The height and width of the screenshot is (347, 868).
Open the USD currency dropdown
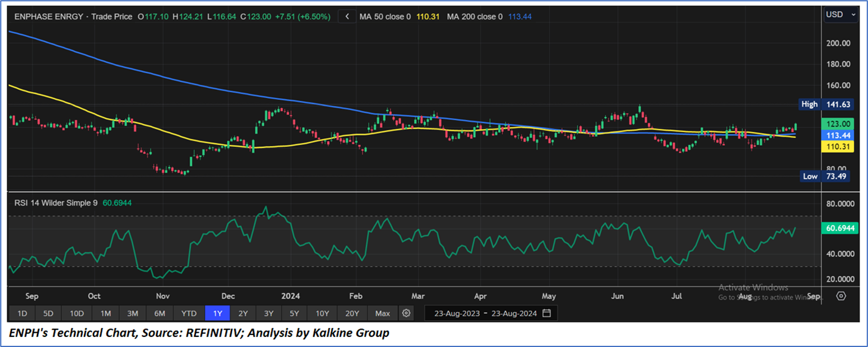[x=839, y=15]
